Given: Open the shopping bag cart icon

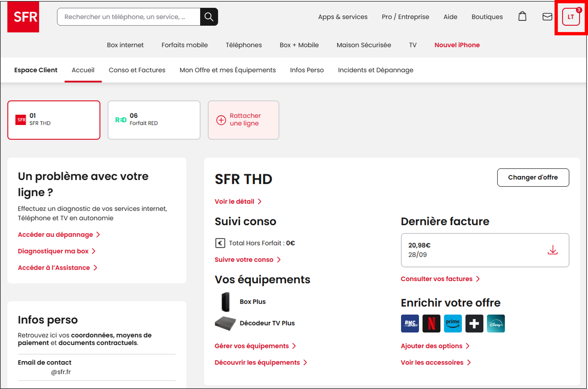Looking at the screenshot, I should (x=522, y=17).
